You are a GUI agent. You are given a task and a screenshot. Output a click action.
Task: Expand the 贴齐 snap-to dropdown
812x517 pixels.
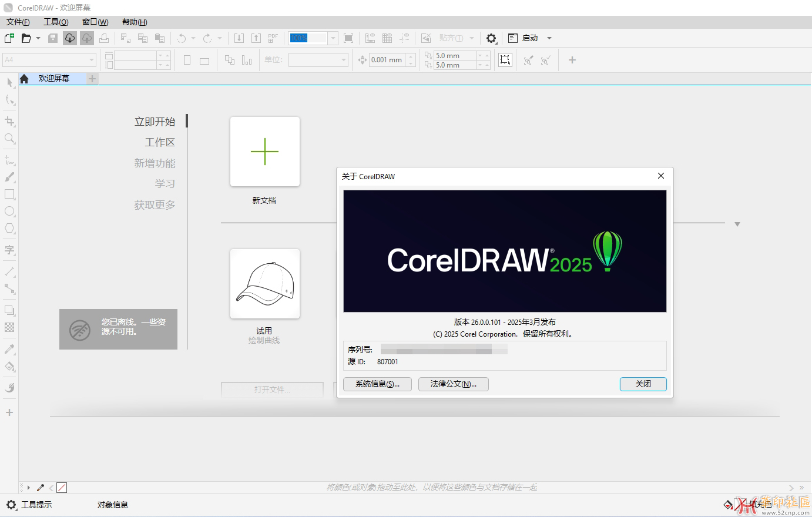coord(471,38)
